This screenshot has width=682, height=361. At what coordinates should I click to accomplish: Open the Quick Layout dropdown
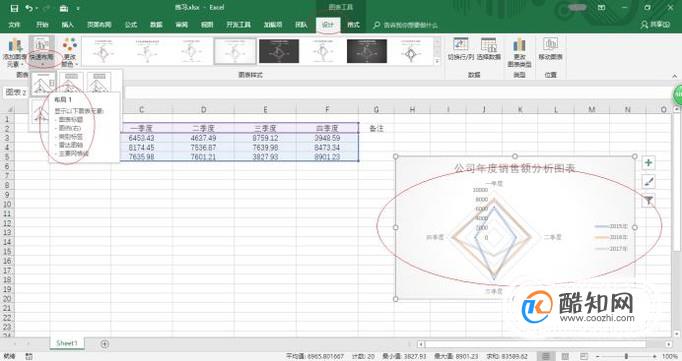tap(41, 52)
